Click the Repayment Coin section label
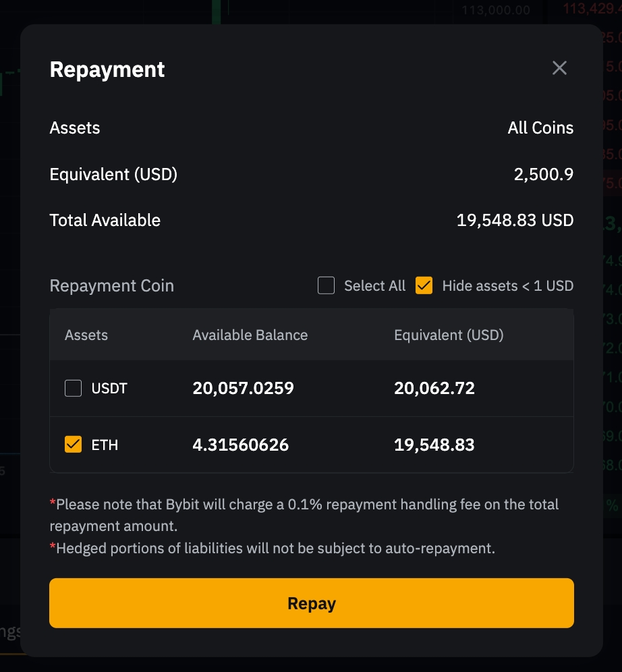Image resolution: width=622 pixels, height=672 pixels. [112, 286]
